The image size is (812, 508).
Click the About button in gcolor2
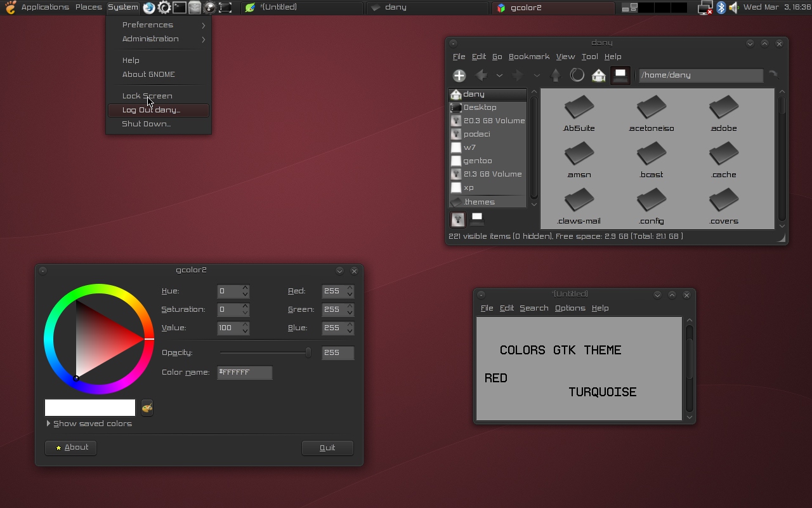point(71,448)
